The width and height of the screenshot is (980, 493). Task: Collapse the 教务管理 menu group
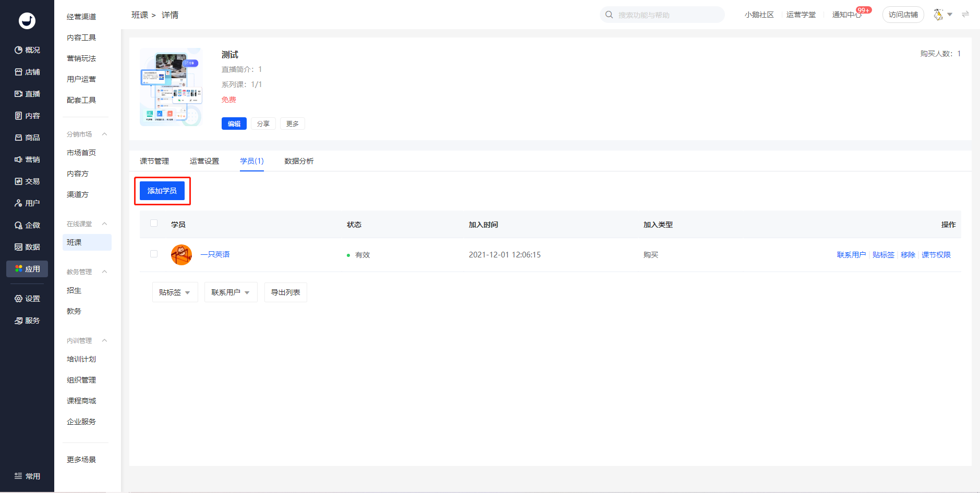point(104,272)
